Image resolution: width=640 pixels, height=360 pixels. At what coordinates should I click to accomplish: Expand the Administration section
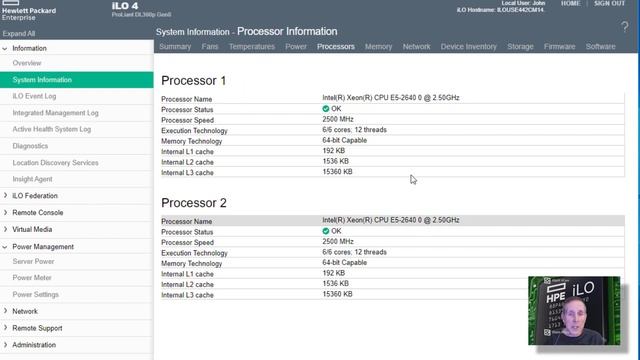coord(5,344)
